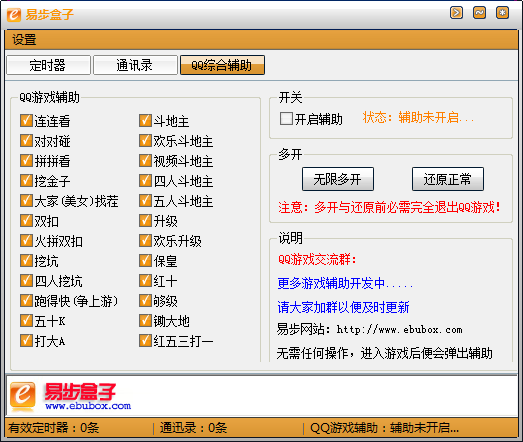523x442 pixels.
Task: Uncheck the 升级 checkbox
Action: 145,220
